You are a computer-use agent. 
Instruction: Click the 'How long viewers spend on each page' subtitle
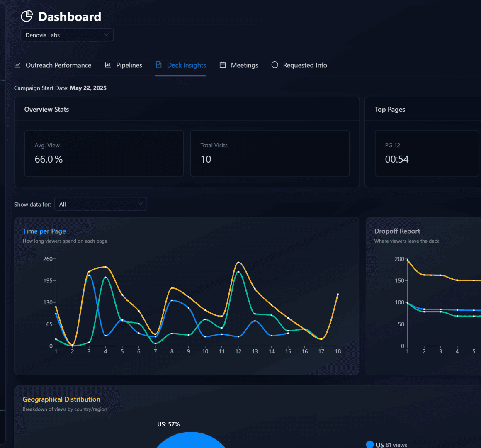(65, 241)
